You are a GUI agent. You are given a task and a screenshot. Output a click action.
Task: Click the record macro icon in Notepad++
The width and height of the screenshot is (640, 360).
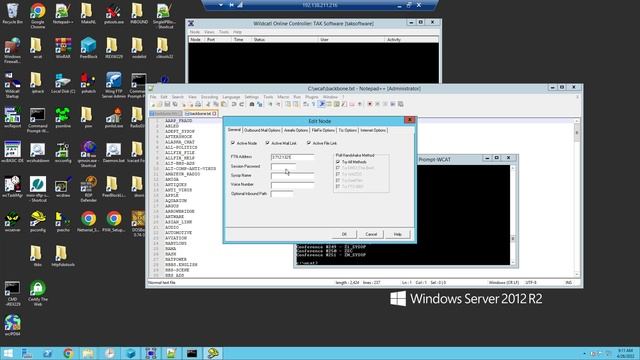(x=370, y=104)
